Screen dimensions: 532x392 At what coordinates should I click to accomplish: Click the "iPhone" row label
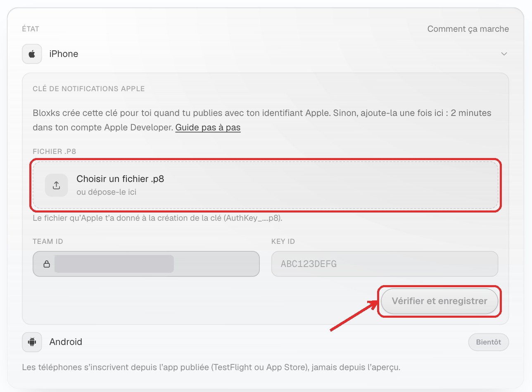pyautogui.click(x=64, y=54)
